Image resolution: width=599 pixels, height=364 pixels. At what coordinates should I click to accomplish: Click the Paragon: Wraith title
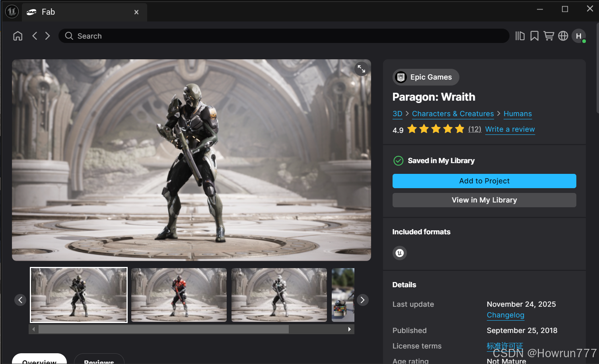pos(434,97)
